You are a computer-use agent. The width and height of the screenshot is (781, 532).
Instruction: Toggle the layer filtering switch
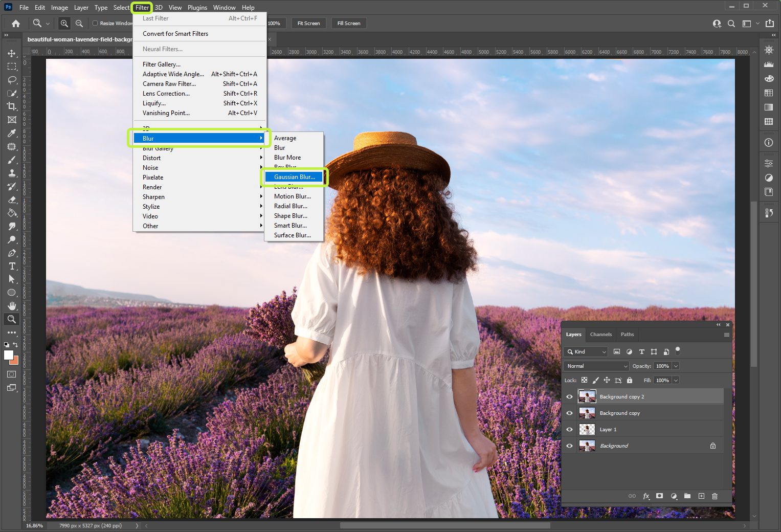(678, 351)
